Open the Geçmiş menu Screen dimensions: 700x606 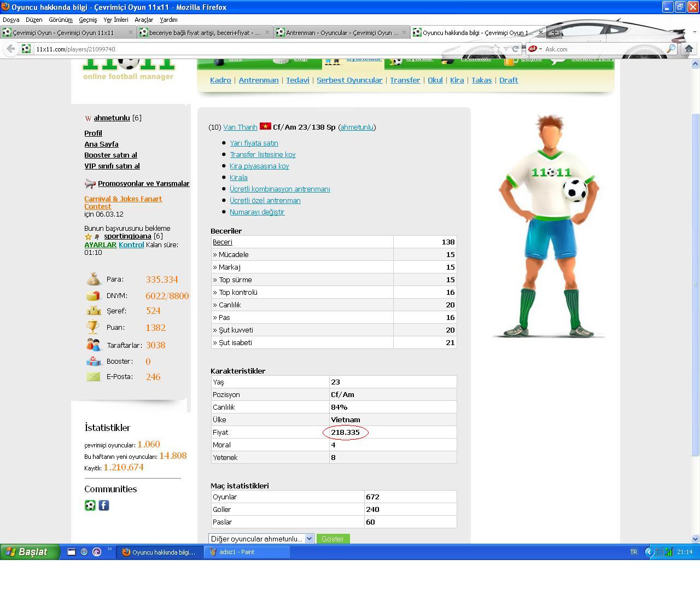87,20
